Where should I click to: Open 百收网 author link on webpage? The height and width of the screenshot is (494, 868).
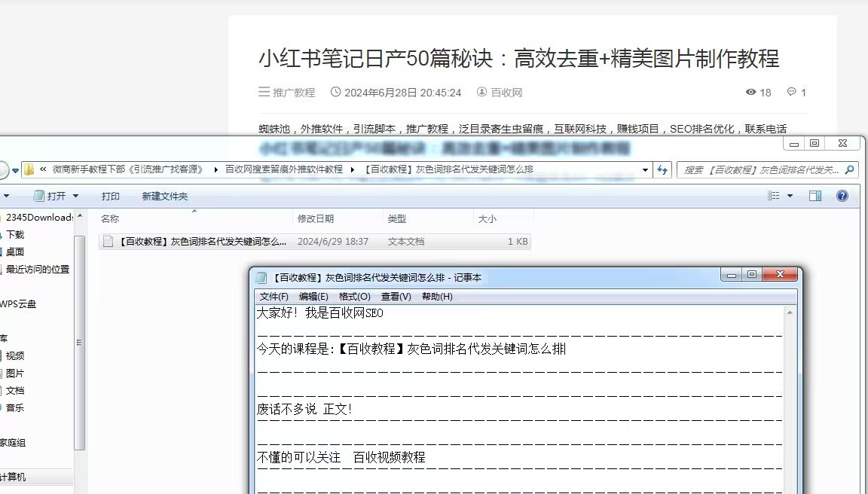506,93
